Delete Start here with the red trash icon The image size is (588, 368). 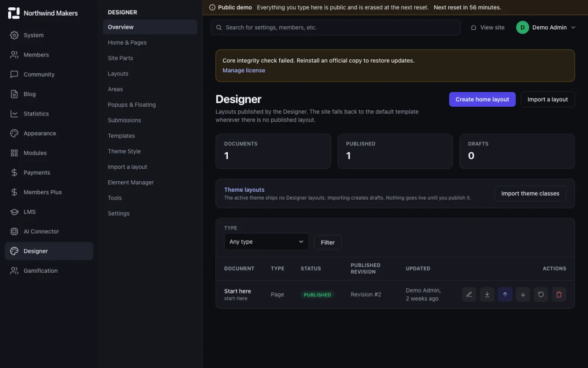pos(559,294)
